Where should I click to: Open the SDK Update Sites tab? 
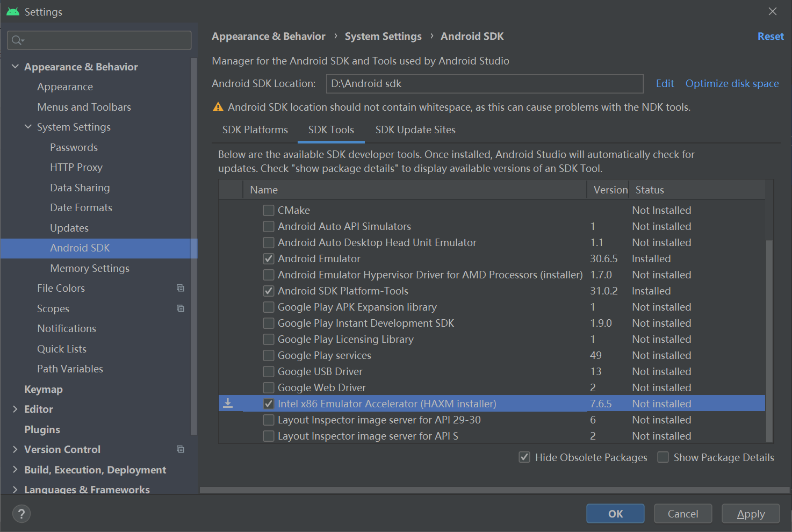click(x=415, y=130)
